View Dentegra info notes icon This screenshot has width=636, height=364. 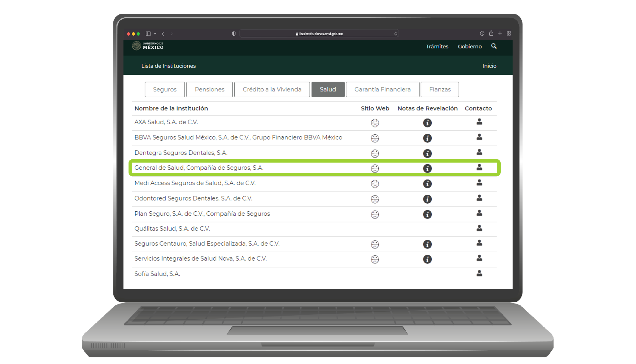[x=427, y=153]
